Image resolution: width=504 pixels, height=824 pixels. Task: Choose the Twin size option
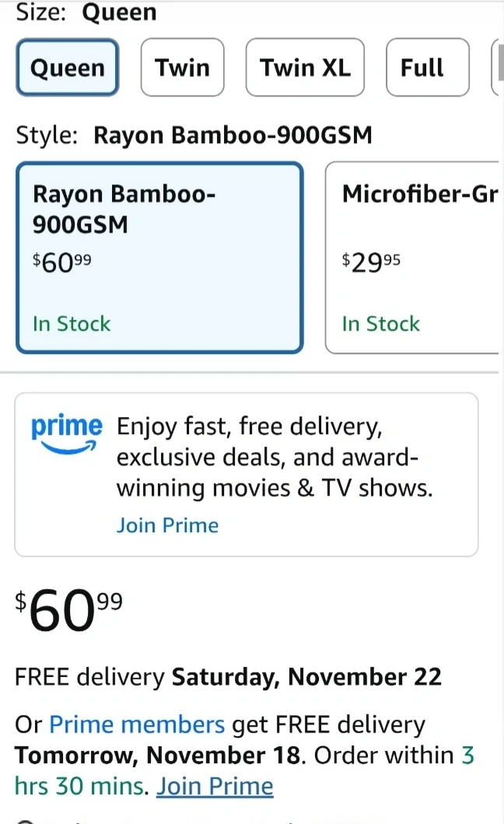(182, 68)
